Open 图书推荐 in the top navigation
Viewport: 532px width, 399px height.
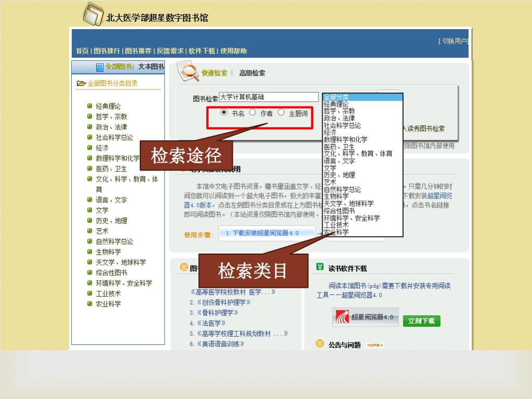(138, 51)
